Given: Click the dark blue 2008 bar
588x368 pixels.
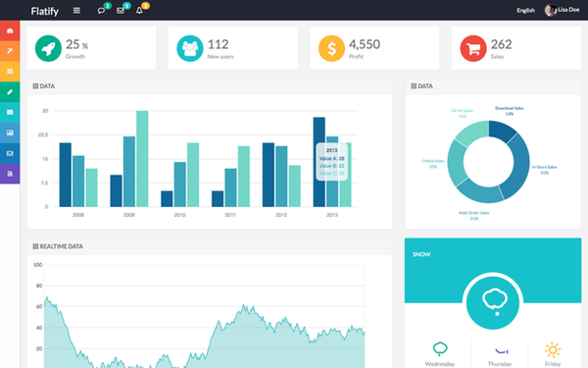Looking at the screenshot, I should 66,175.
